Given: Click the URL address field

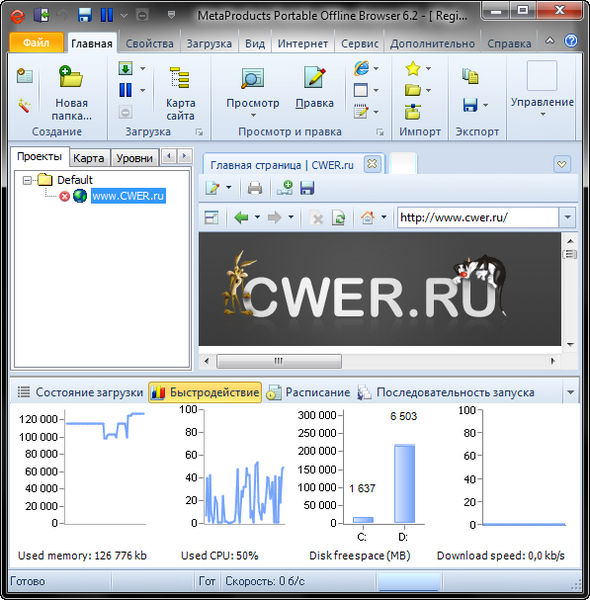Looking at the screenshot, I should pos(478,217).
